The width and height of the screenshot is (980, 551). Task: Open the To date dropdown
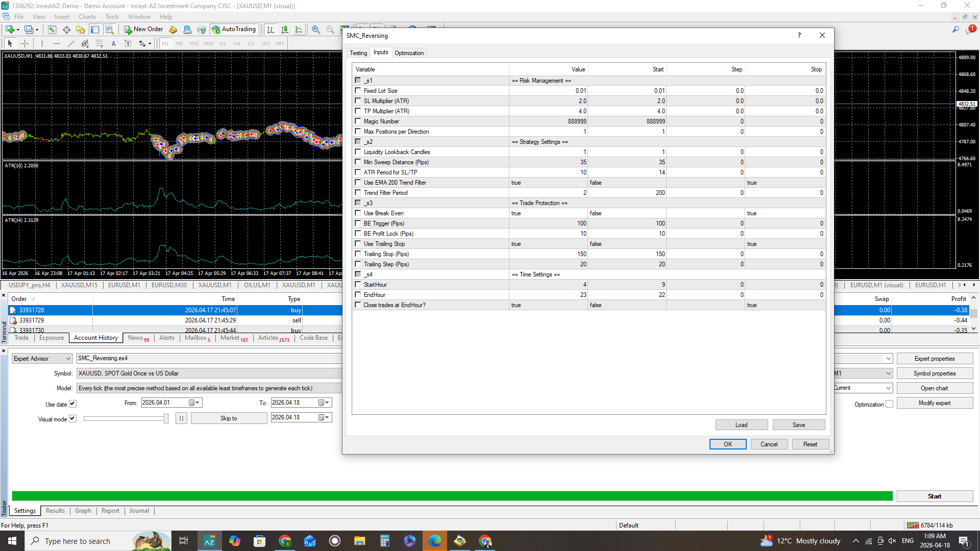point(327,403)
